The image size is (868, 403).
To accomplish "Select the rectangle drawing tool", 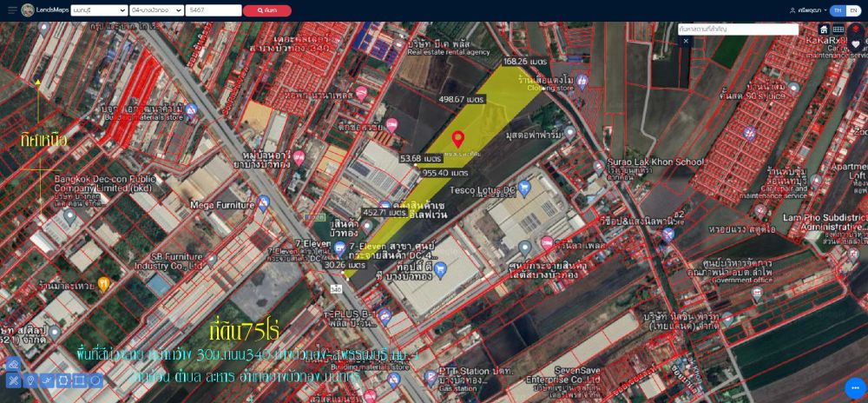I will point(79,380).
